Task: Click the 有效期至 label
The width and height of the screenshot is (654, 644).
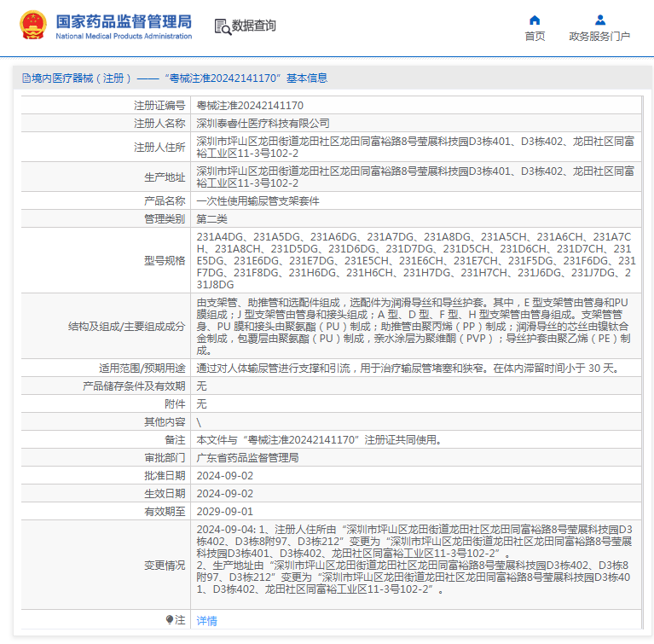Action: pyautogui.click(x=165, y=512)
